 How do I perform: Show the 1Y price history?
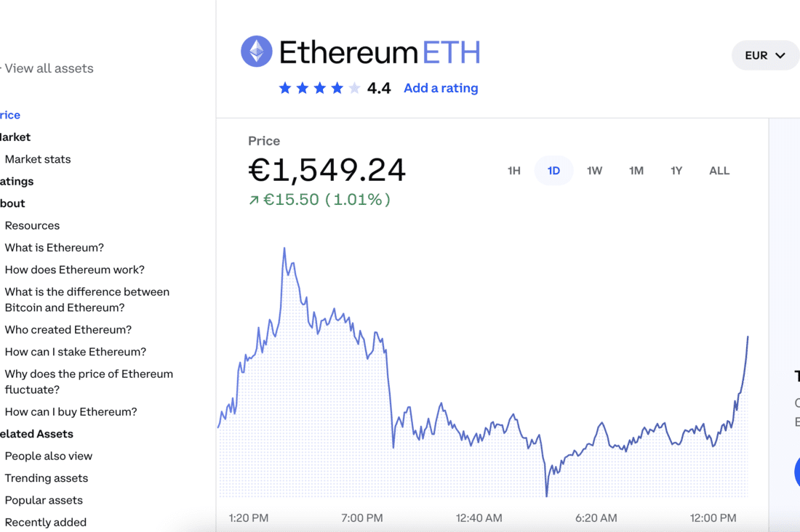point(676,171)
